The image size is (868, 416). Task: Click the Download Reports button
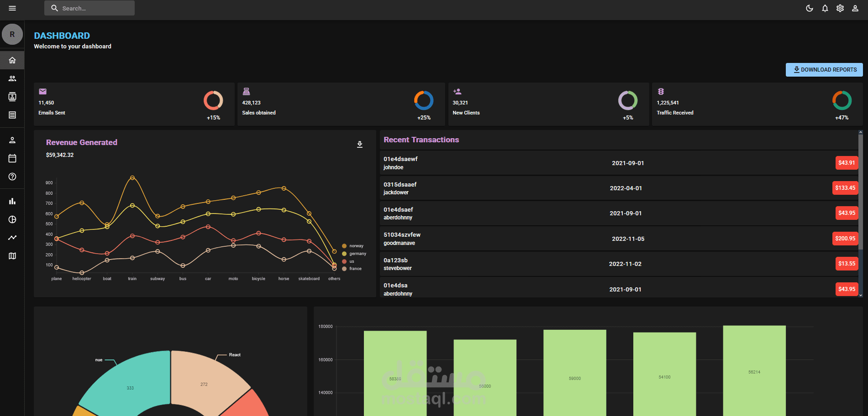824,69
